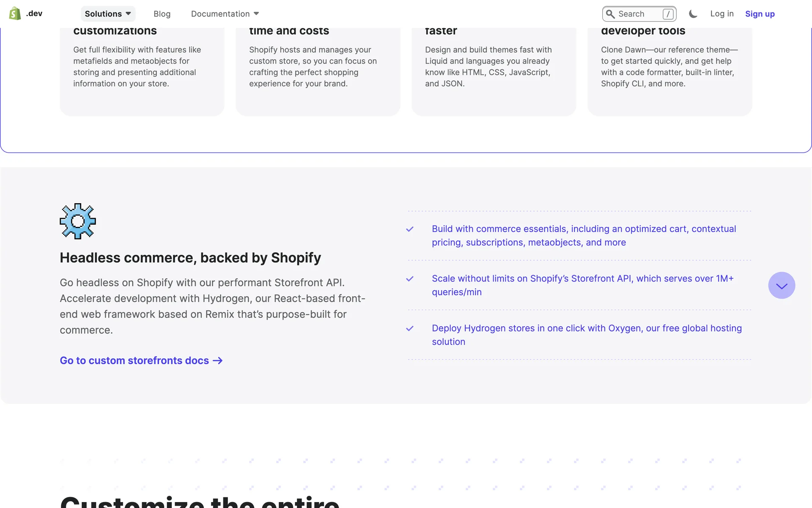812x508 pixels.
Task: Click the round scroll-down chevron button
Action: click(x=781, y=285)
